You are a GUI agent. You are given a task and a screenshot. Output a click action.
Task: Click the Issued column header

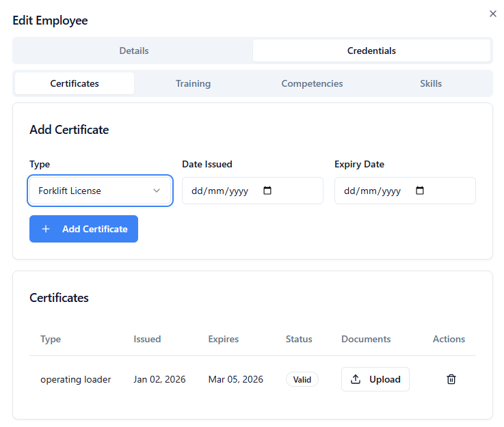tap(147, 339)
